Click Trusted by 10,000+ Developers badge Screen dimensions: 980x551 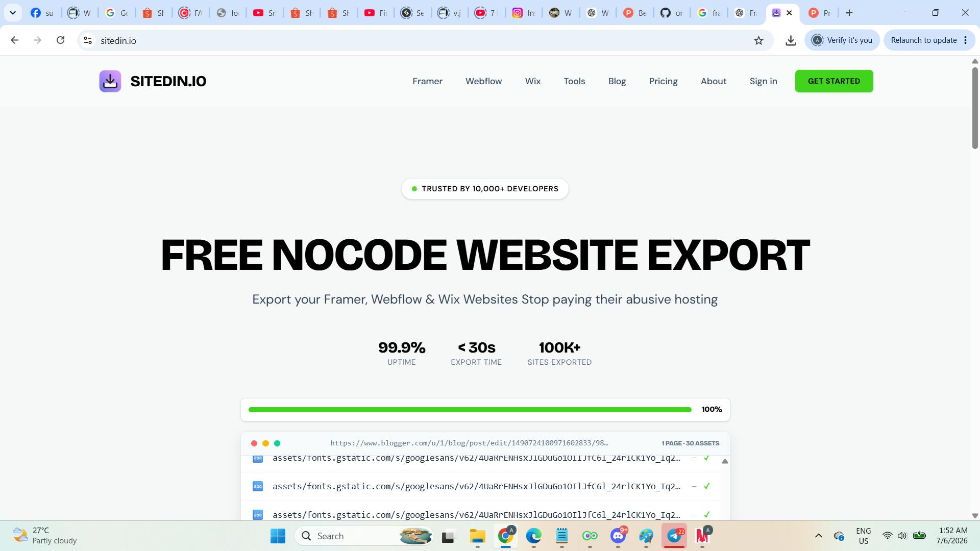(485, 189)
